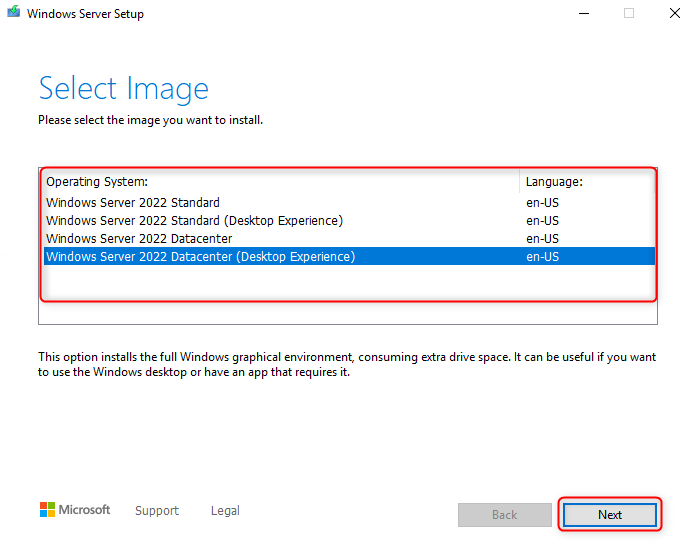
Task: Click the Next button
Action: coord(609,515)
